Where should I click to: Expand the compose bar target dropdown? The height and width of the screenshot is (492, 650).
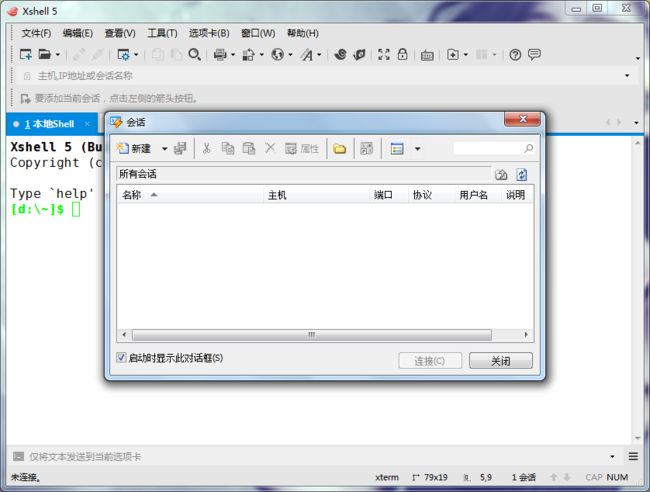[x=612, y=456]
